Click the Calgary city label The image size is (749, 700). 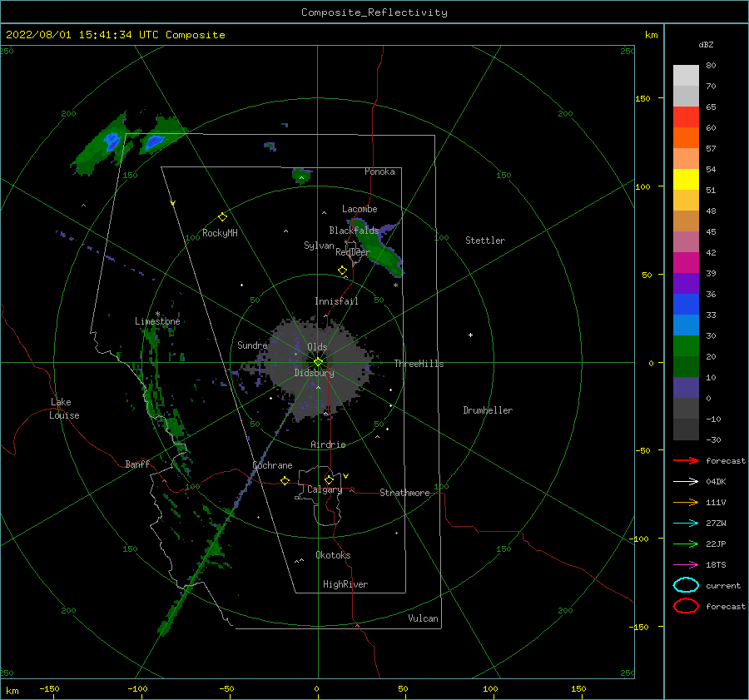[325, 489]
